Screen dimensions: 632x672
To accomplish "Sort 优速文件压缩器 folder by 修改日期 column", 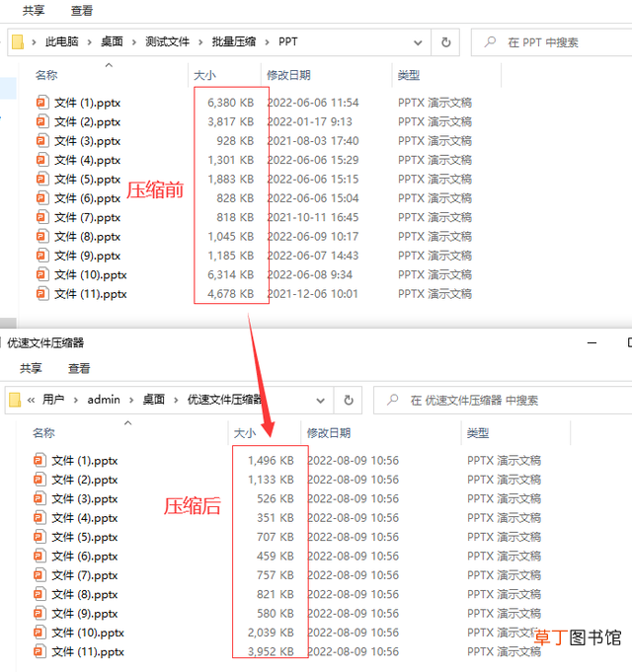I will [x=329, y=433].
